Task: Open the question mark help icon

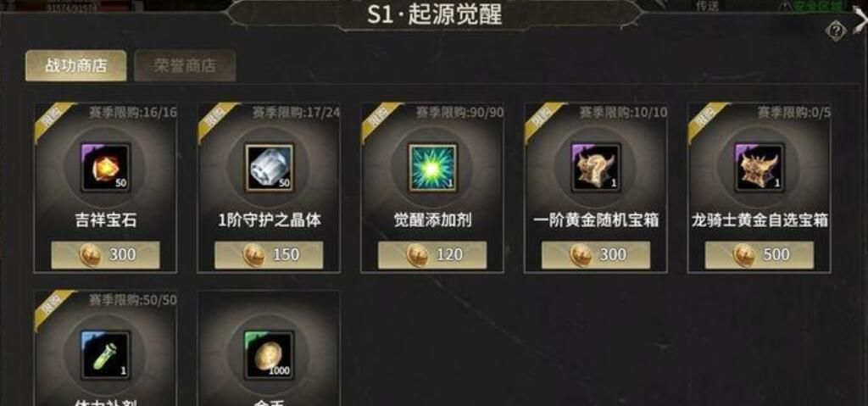Action: 835,31
